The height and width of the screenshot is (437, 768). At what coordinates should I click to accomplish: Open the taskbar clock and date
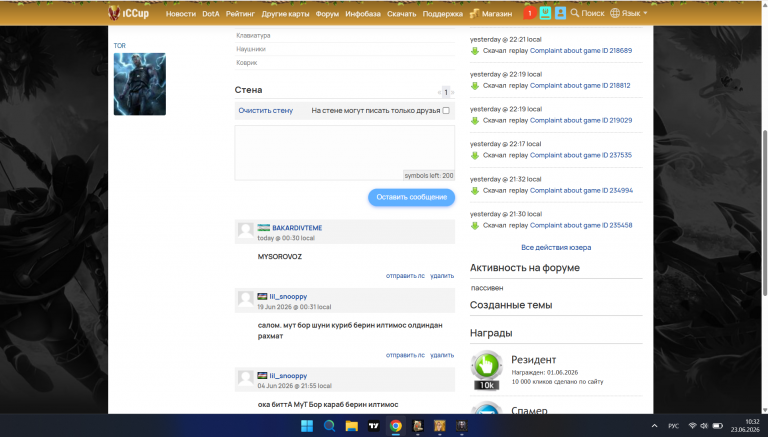[745, 426]
